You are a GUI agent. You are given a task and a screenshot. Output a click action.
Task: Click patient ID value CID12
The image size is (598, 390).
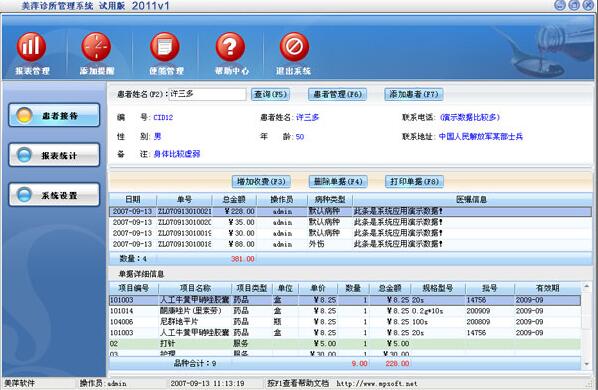[163, 117]
